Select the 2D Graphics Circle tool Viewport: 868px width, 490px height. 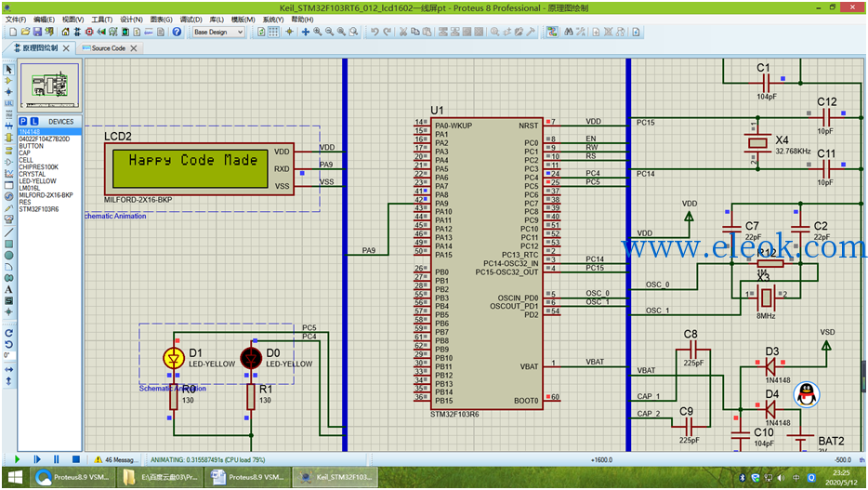9,256
